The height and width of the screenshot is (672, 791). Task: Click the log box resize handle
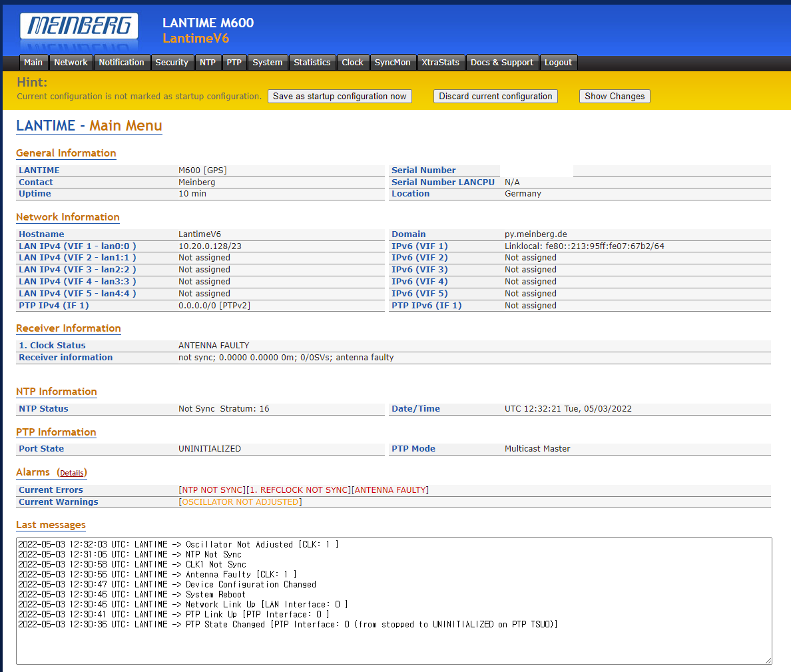coord(768,661)
